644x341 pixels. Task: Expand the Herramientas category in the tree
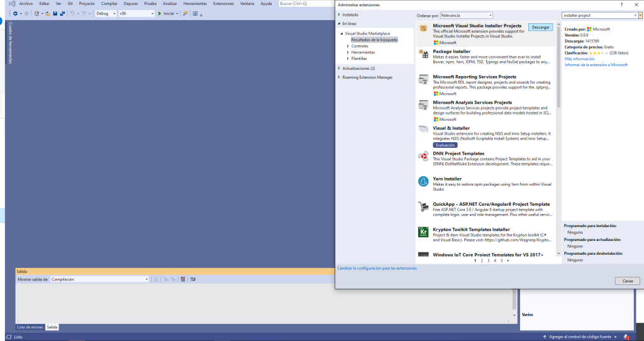click(348, 53)
